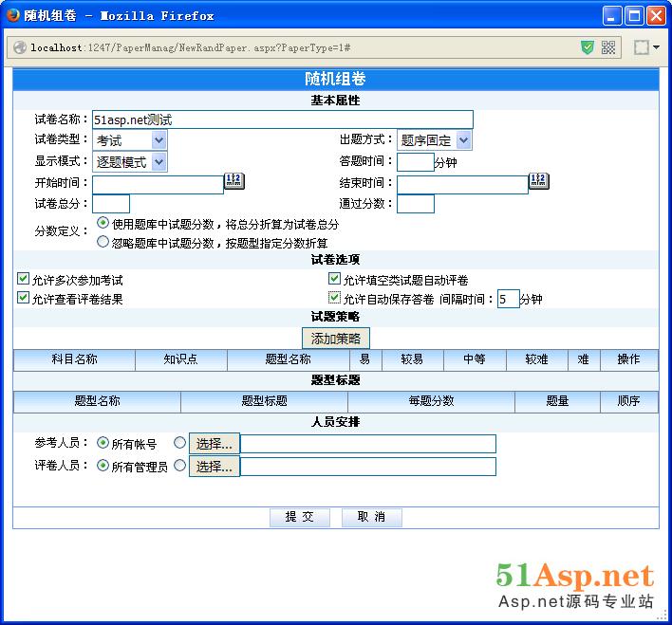
Task: Click the 间隔时间 input field
Action: click(x=509, y=299)
